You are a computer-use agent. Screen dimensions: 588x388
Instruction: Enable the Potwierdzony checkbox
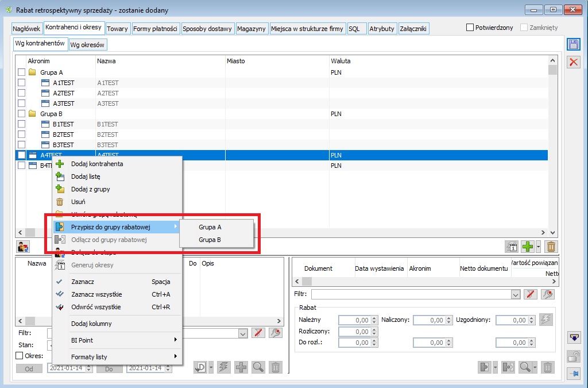[x=470, y=28]
